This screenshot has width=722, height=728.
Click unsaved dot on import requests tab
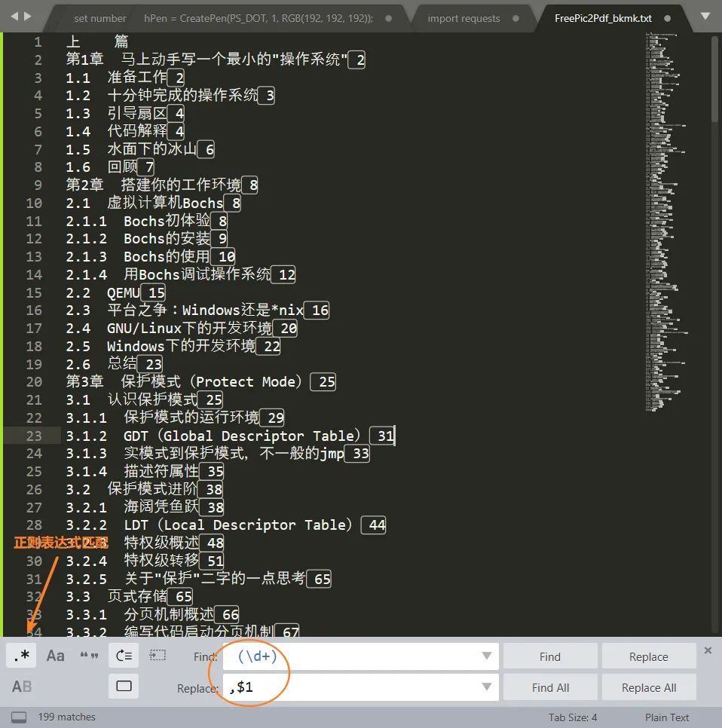coord(515,19)
